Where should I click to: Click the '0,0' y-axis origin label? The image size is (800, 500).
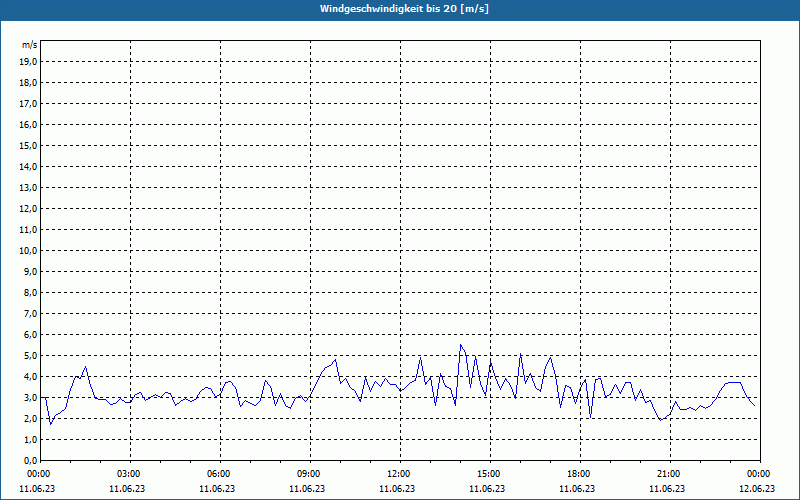[30, 460]
